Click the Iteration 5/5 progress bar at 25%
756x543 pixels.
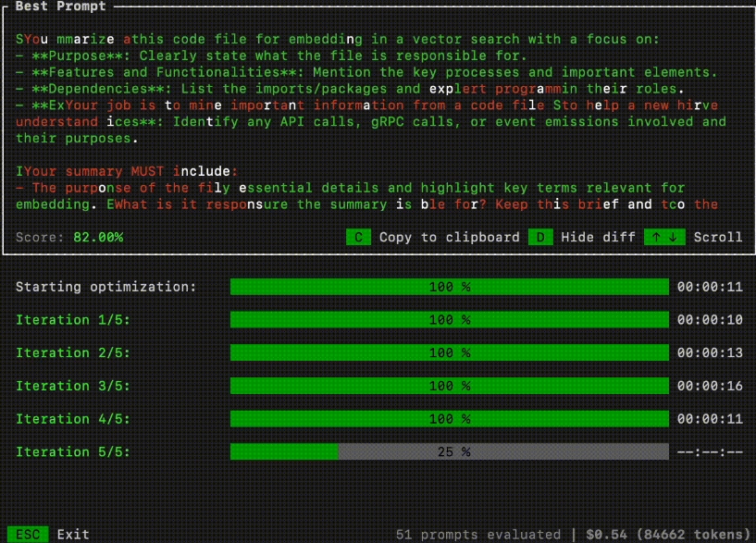pyautogui.click(x=449, y=452)
